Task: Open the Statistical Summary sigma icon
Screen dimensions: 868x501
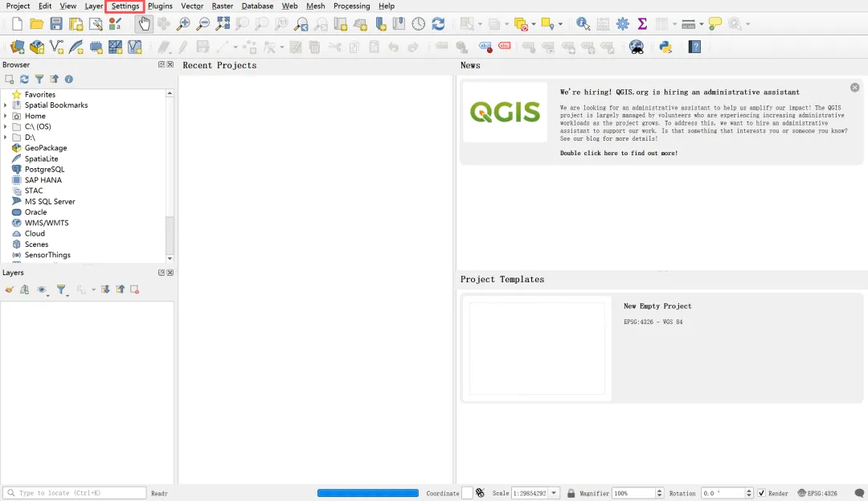Action: [642, 24]
